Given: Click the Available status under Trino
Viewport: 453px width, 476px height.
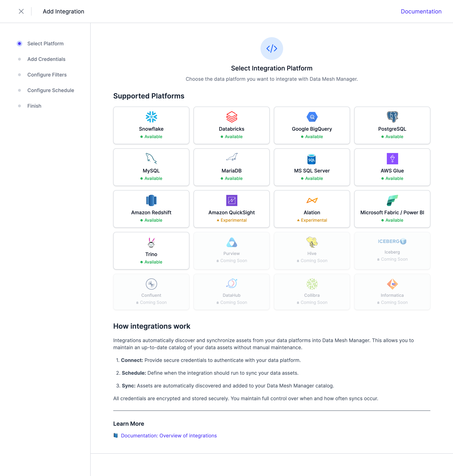Looking at the screenshot, I should pos(151,262).
